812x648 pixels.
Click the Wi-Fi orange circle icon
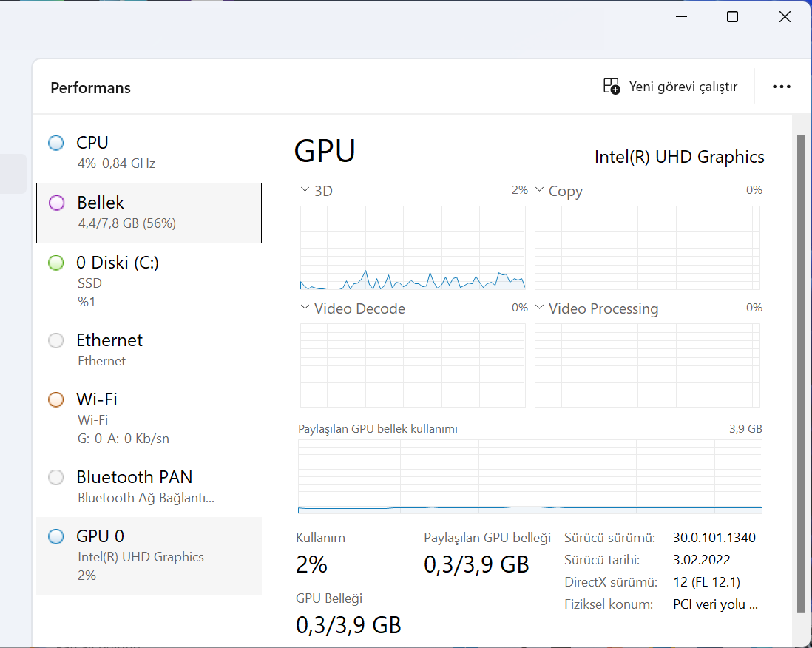[56, 399]
